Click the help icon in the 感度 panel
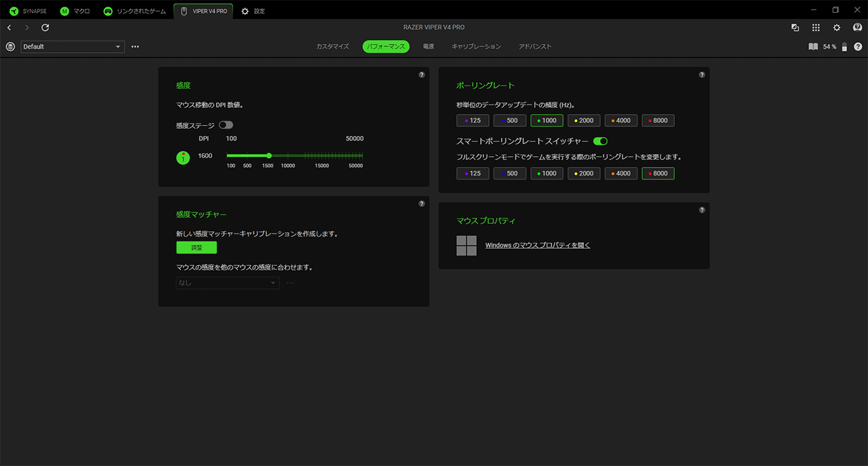The height and width of the screenshot is (466, 868). 422,75
